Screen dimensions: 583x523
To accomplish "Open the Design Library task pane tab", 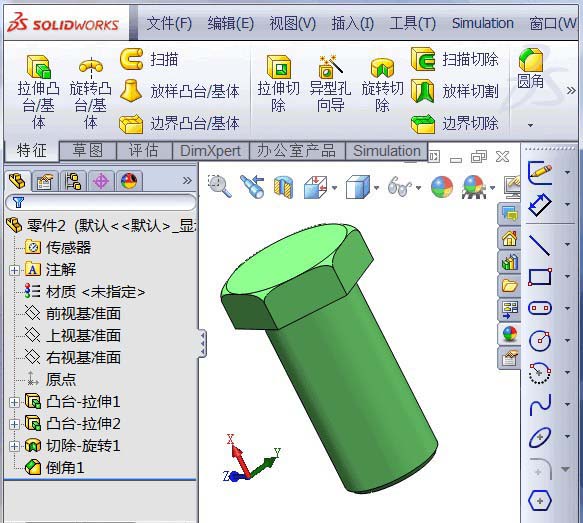I will point(509,262).
